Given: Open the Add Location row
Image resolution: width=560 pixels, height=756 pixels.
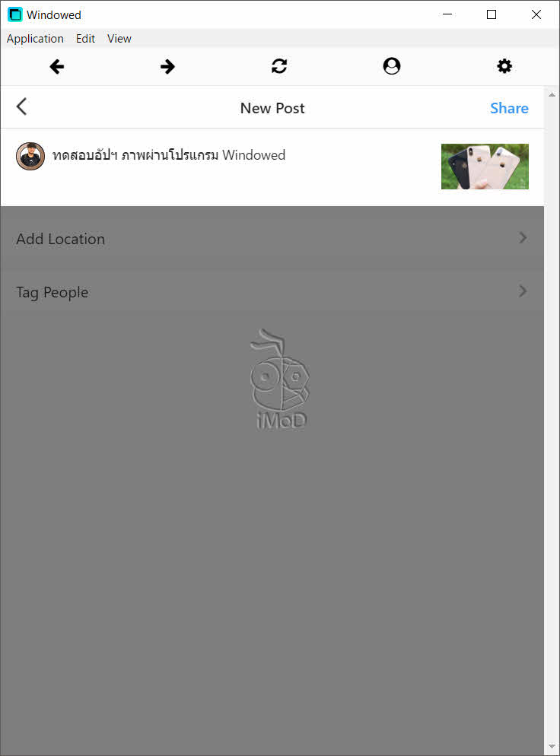Looking at the screenshot, I should point(272,238).
